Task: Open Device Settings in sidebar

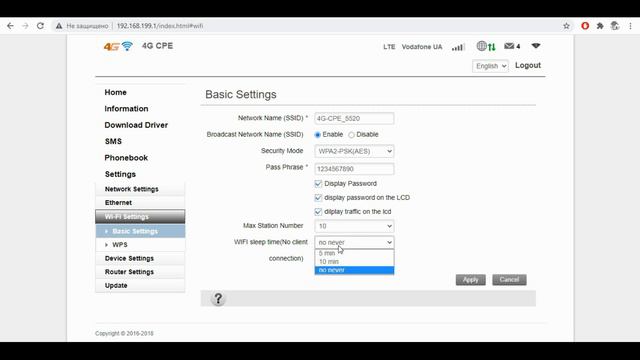Action: click(140, 258)
